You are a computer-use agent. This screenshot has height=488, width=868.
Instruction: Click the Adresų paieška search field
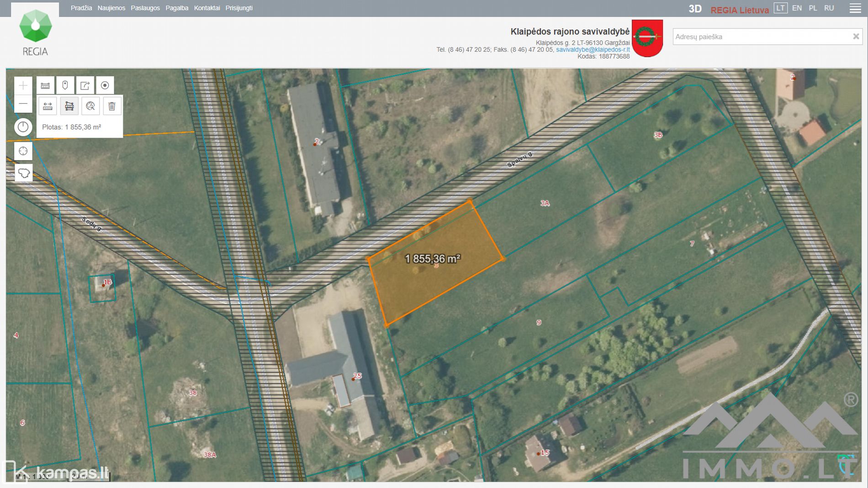click(x=761, y=37)
